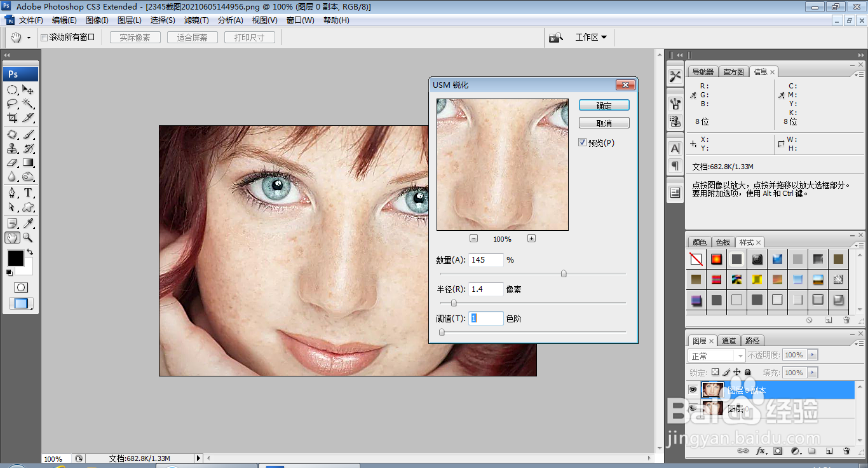Confirm sharpening with 确定 button
Viewport: 868px width, 468px height.
pyautogui.click(x=604, y=106)
